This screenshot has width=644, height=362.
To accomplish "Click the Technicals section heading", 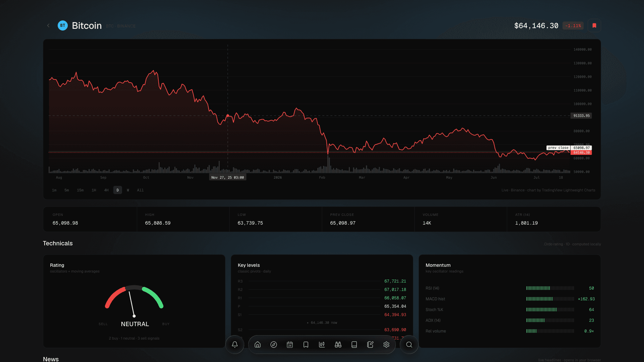I will (58, 243).
